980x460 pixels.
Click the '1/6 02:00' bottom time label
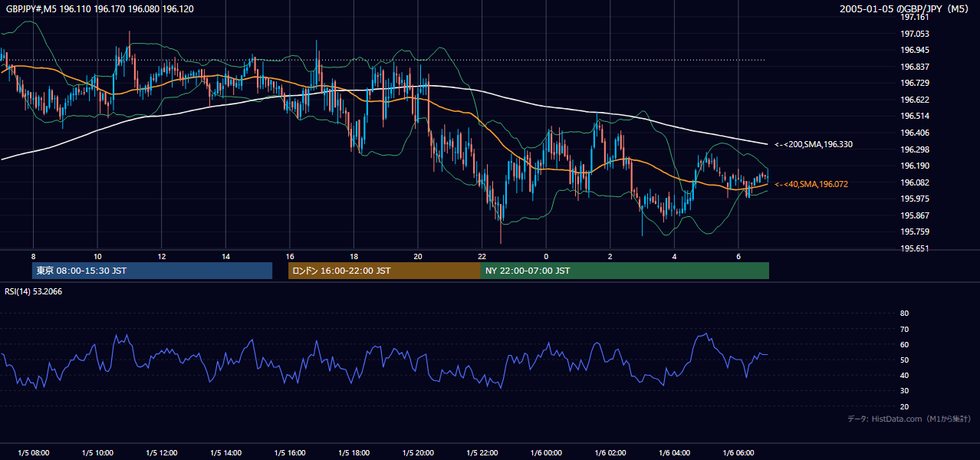(610, 453)
